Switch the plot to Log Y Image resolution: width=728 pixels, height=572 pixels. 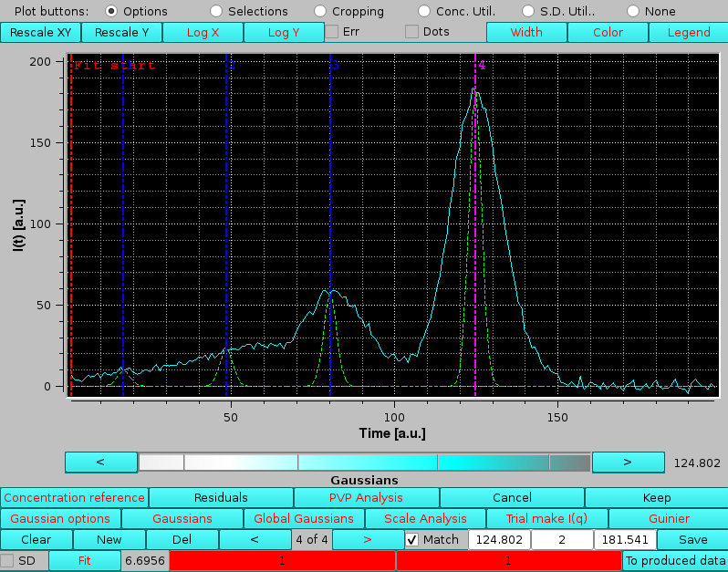click(x=284, y=32)
